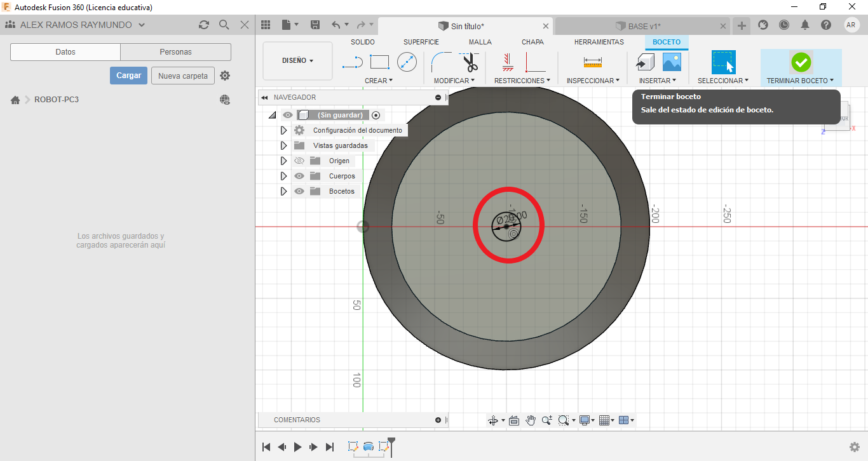Click the green Finish Sketch checkmark
This screenshot has width=868, height=461.
coord(801,62)
